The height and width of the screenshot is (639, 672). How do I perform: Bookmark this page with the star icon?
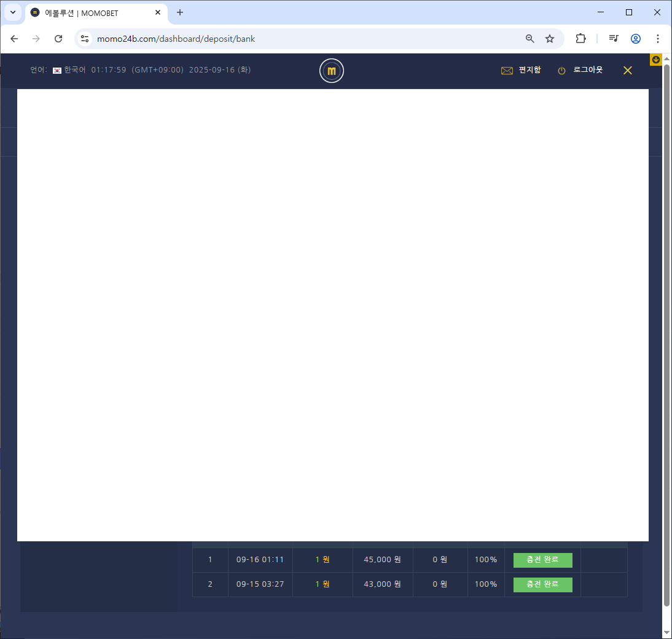coord(550,39)
